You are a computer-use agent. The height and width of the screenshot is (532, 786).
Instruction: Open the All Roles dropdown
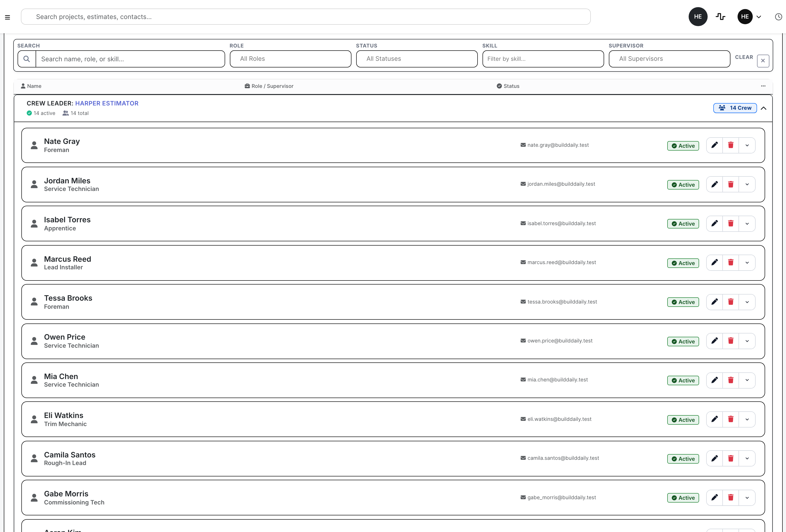tap(290, 59)
